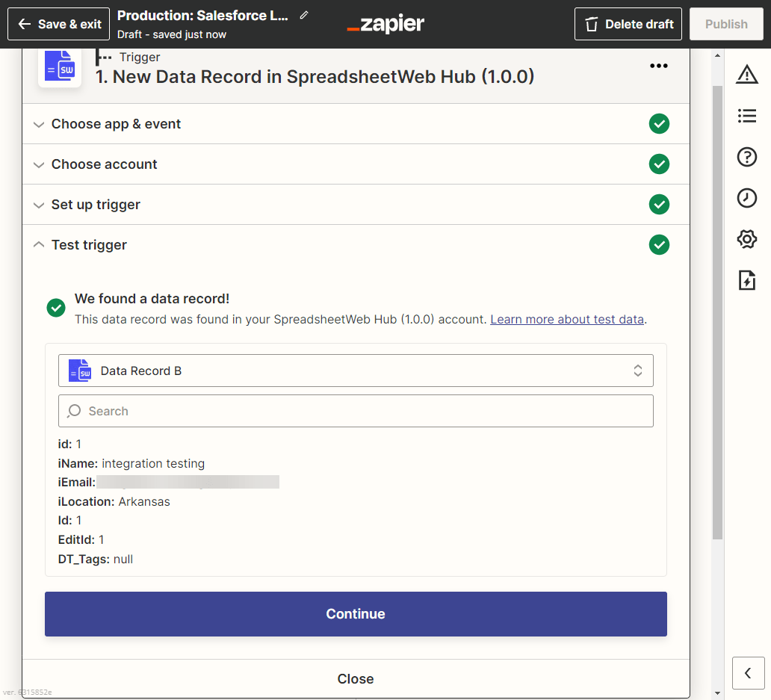This screenshot has height=700, width=771.
Task: Open the Zap details file icon
Action: 746,280
